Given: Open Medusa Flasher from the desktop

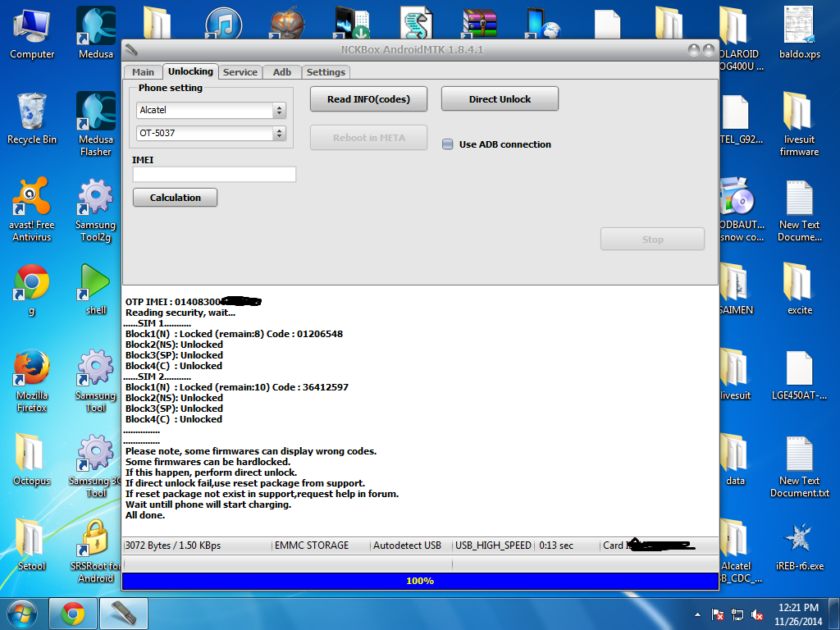Looking at the screenshot, I should coord(94,120).
